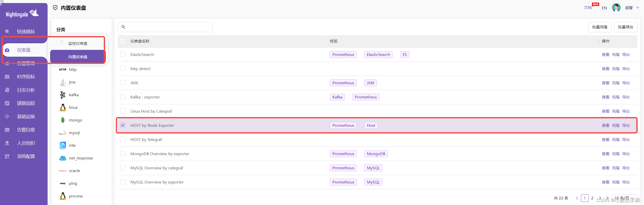Click the user avatar image

[x=616, y=8]
